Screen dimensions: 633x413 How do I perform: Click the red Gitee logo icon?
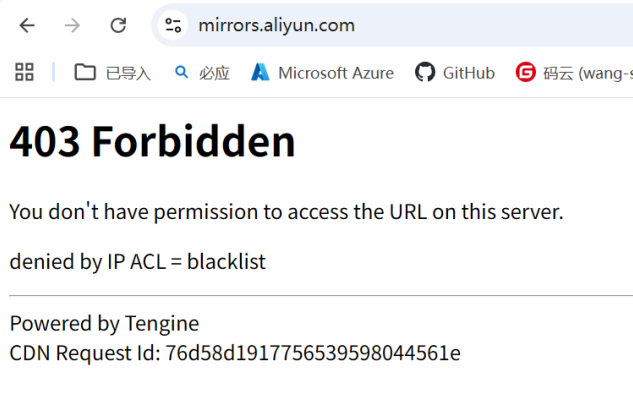pyautogui.click(x=525, y=72)
